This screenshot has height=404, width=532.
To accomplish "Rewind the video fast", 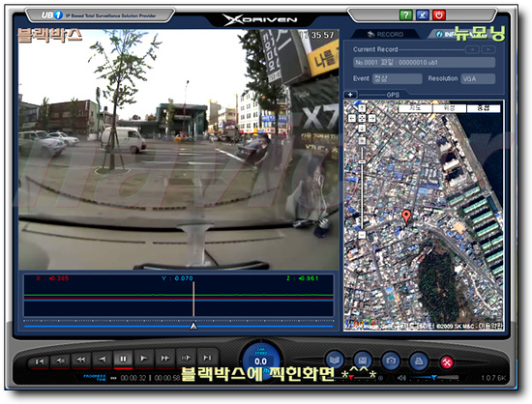I will (81, 360).
